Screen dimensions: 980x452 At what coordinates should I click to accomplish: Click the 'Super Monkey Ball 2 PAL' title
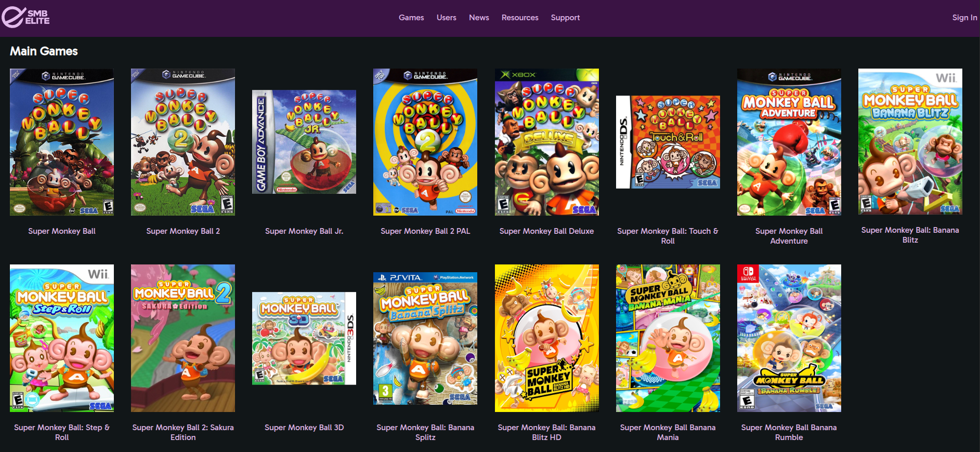tap(425, 231)
